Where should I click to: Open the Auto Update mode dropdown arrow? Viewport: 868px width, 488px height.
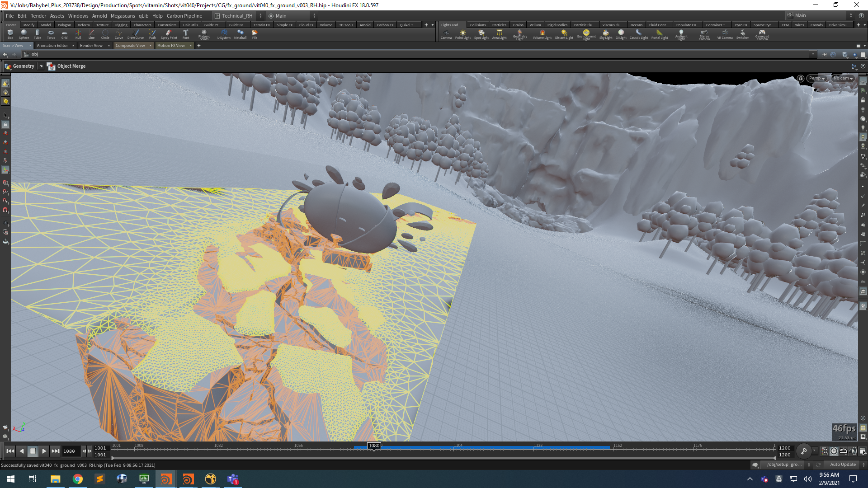(x=863, y=465)
